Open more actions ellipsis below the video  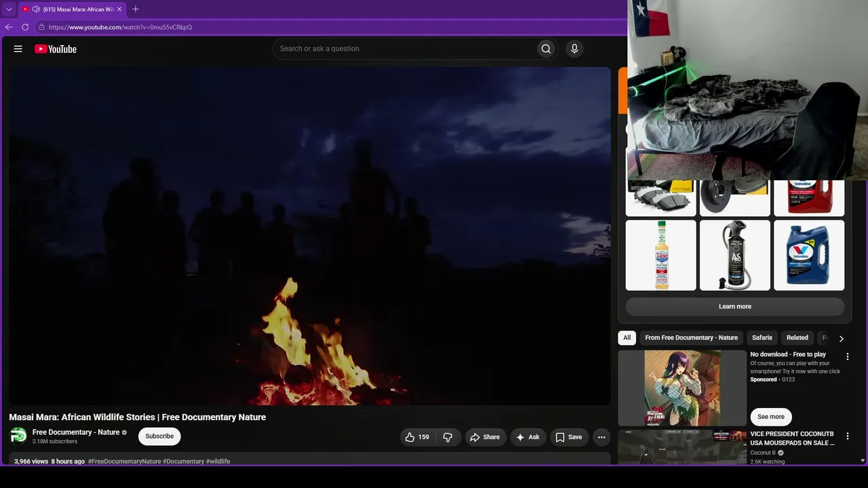(601, 437)
